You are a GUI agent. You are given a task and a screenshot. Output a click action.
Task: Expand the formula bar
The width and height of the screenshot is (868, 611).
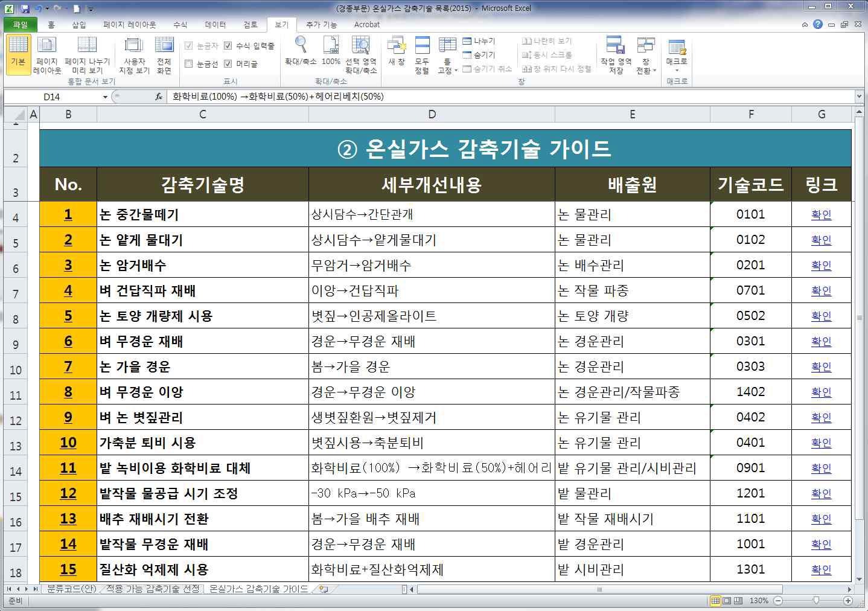(859, 97)
